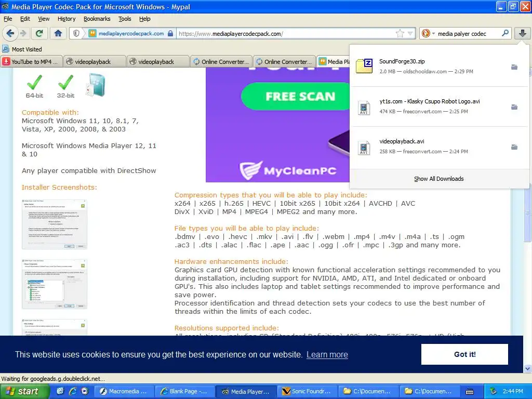
Task: Open the Edit menu
Action: click(x=25, y=19)
